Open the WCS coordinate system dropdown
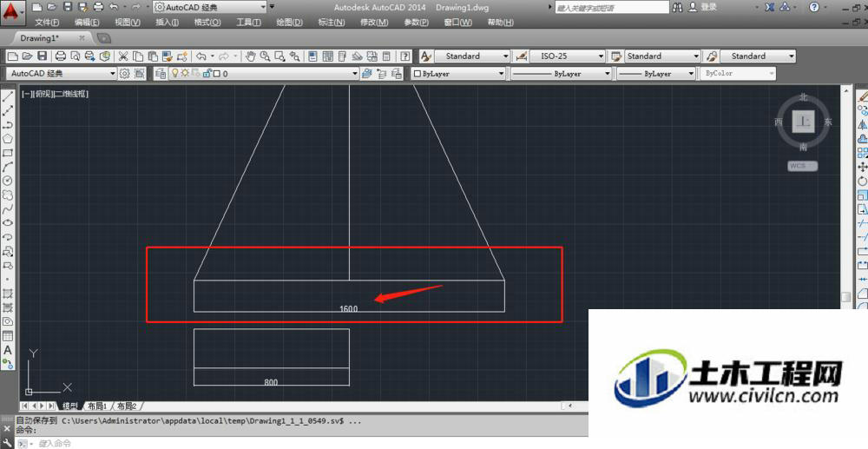This screenshot has height=449, width=868. click(x=803, y=166)
